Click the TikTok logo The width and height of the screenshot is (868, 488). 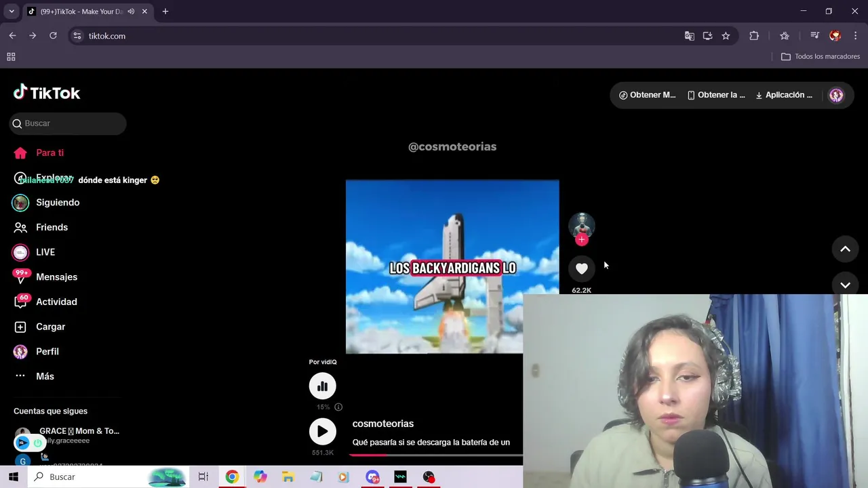pos(47,93)
